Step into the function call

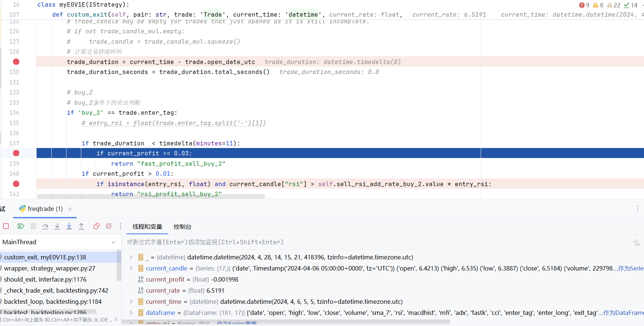(x=57, y=226)
